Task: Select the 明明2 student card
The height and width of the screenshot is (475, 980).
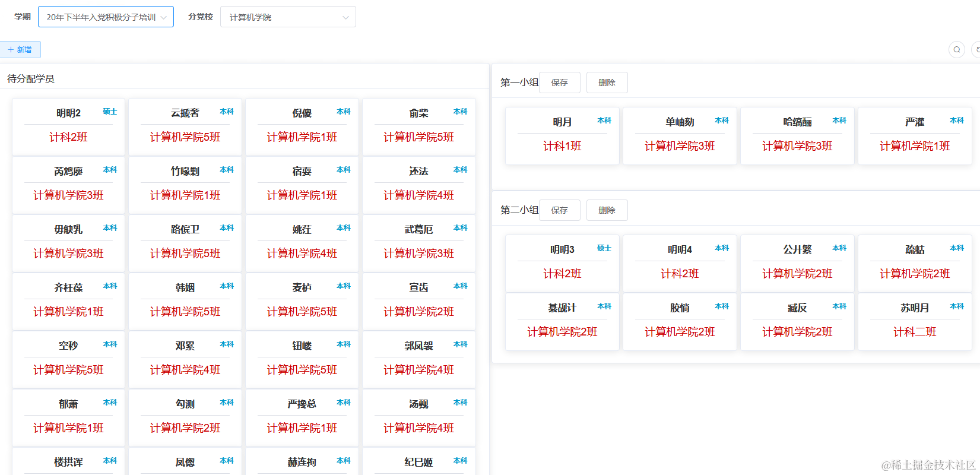Action: pyautogui.click(x=68, y=126)
